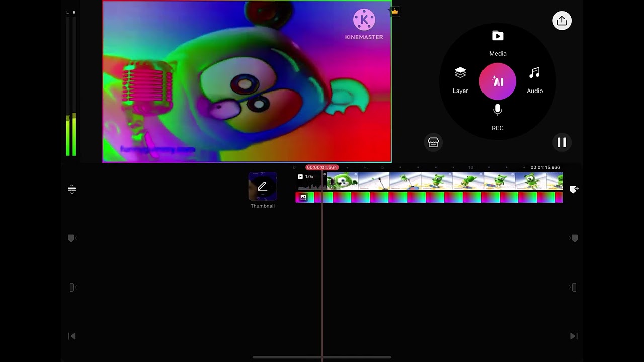The width and height of the screenshot is (644, 362).
Task: Click the bottom home indicator bar
Action: (322, 357)
